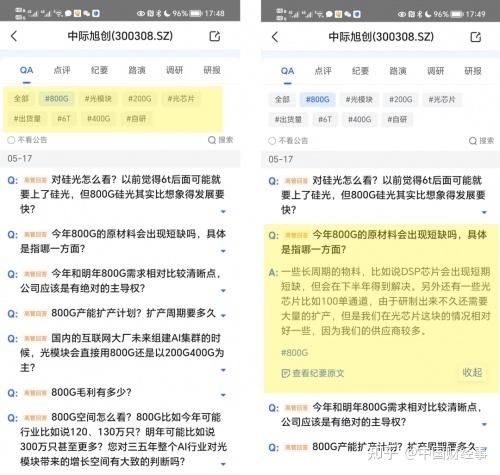Choose #光模块 filter tag in left phone
500x475 pixels.
pos(98,99)
